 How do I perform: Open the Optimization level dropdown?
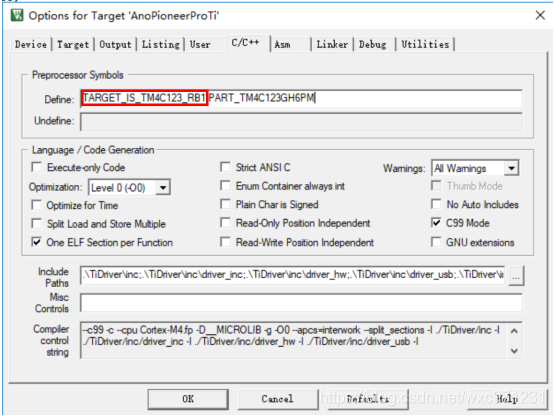click(129, 187)
